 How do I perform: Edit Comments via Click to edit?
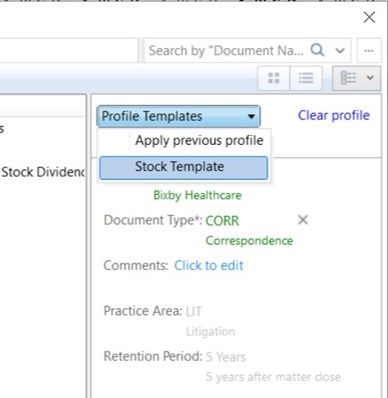click(x=209, y=265)
